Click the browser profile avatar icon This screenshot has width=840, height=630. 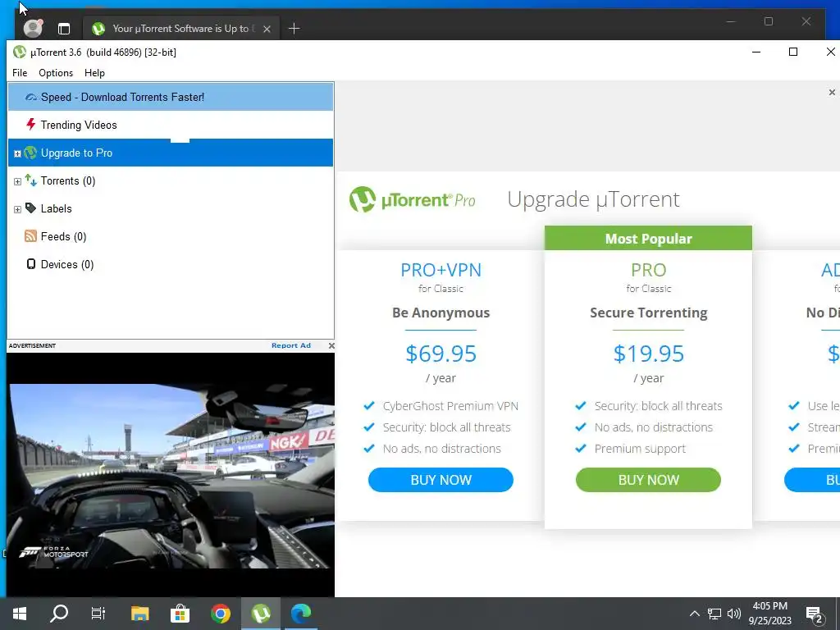click(x=33, y=28)
